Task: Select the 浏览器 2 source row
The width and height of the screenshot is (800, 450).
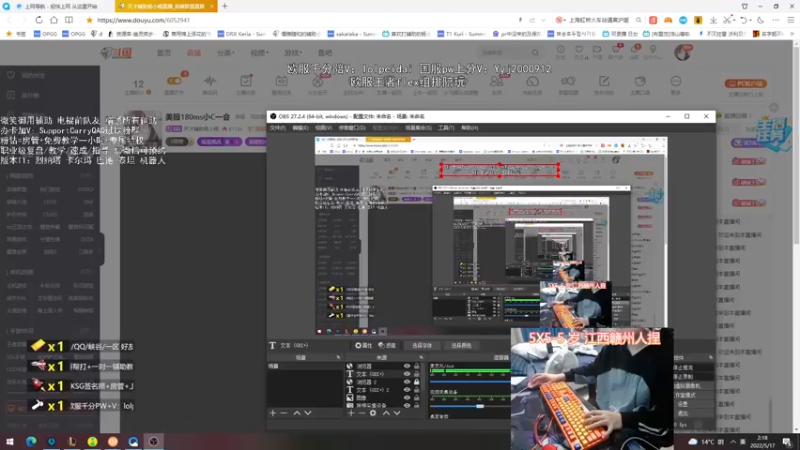Action: 384,382
